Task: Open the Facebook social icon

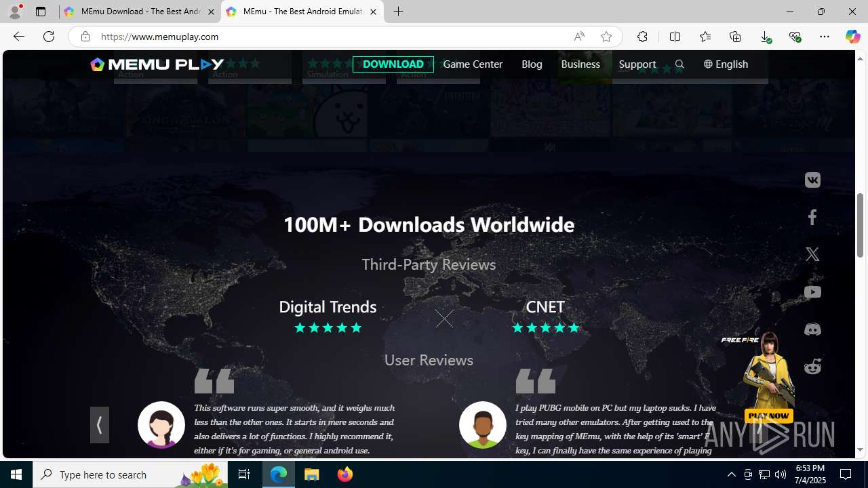Action: point(812,217)
